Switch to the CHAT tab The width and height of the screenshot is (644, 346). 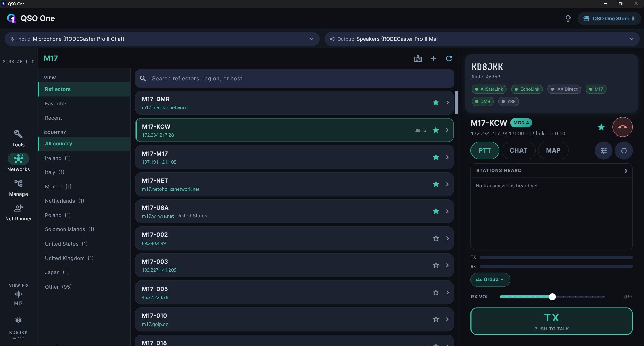point(518,150)
